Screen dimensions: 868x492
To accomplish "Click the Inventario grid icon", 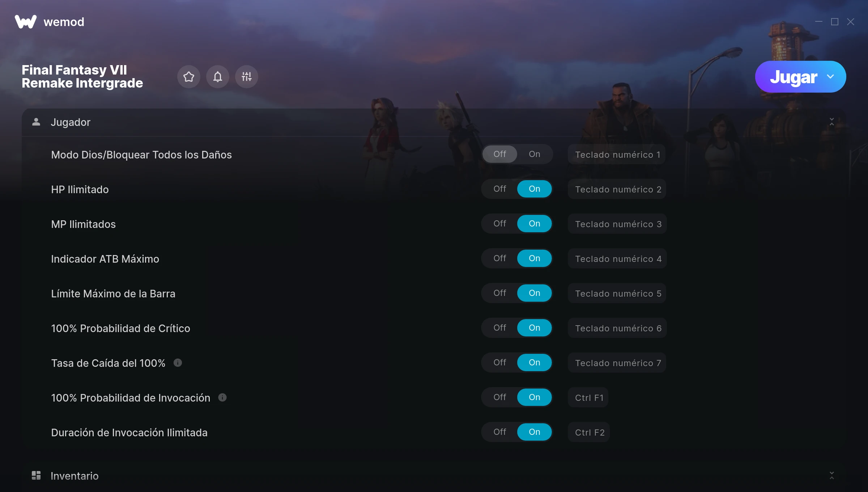I will coord(36,475).
